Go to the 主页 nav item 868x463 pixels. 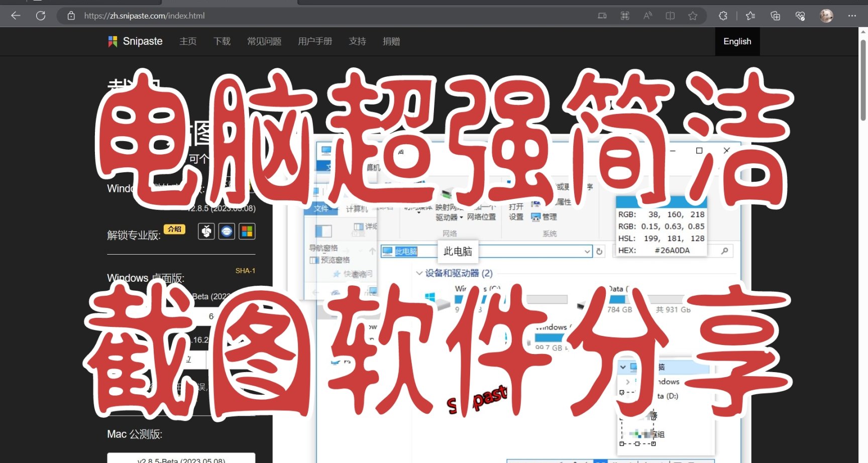188,41
